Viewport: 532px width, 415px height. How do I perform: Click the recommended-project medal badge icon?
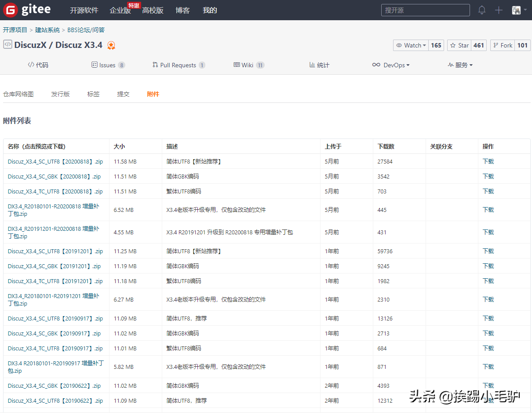111,45
